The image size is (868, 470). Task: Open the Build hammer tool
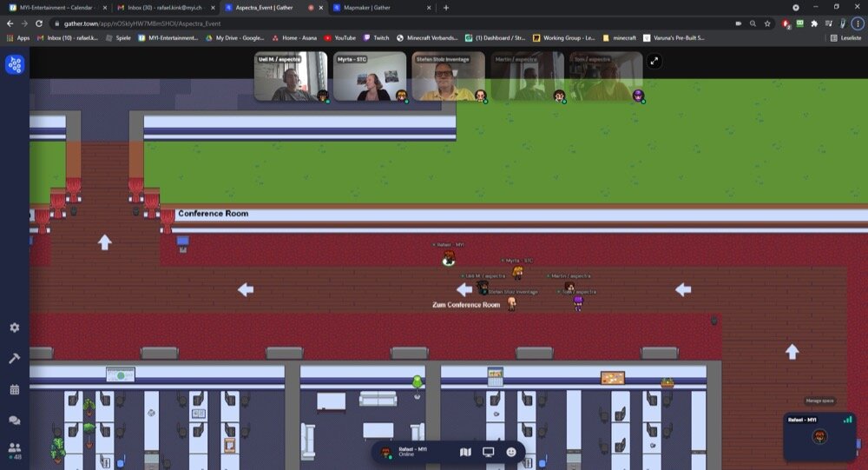pos(15,358)
